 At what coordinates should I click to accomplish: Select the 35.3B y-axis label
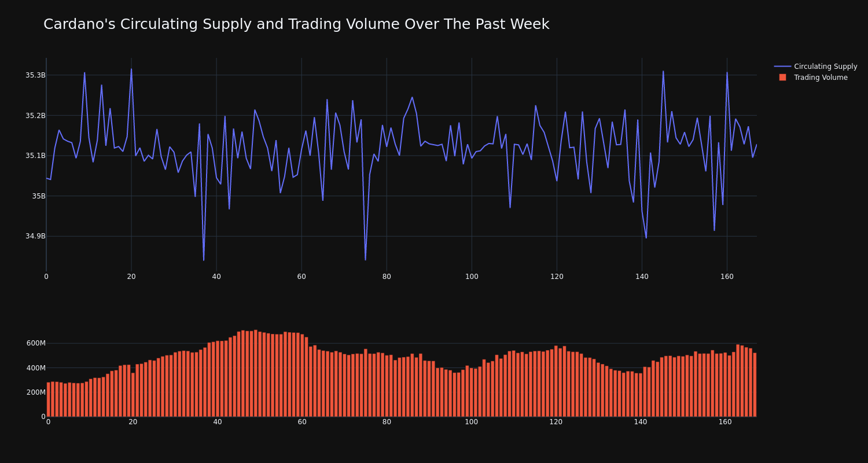pos(35,75)
